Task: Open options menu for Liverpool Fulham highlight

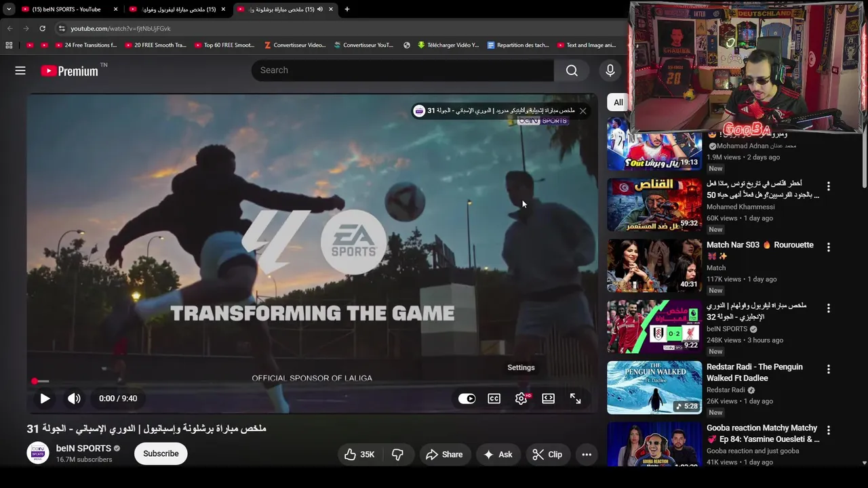Action: 828,308
